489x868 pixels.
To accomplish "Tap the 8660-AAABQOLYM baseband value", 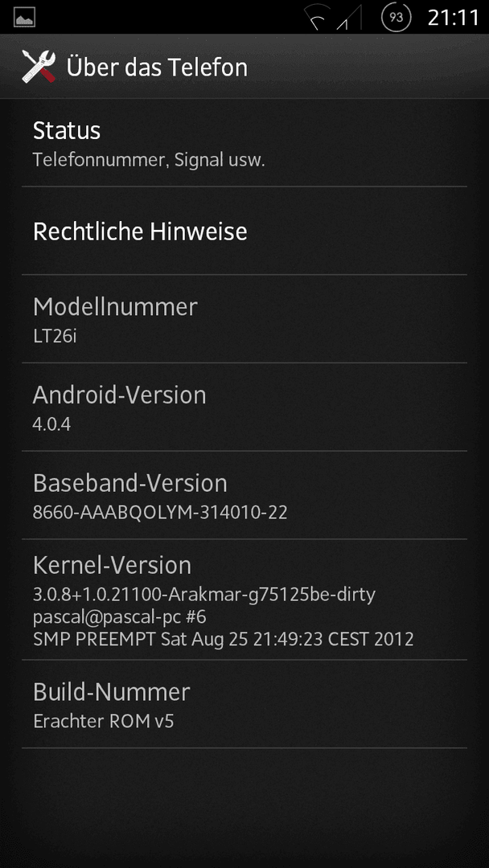I will pos(160,513).
